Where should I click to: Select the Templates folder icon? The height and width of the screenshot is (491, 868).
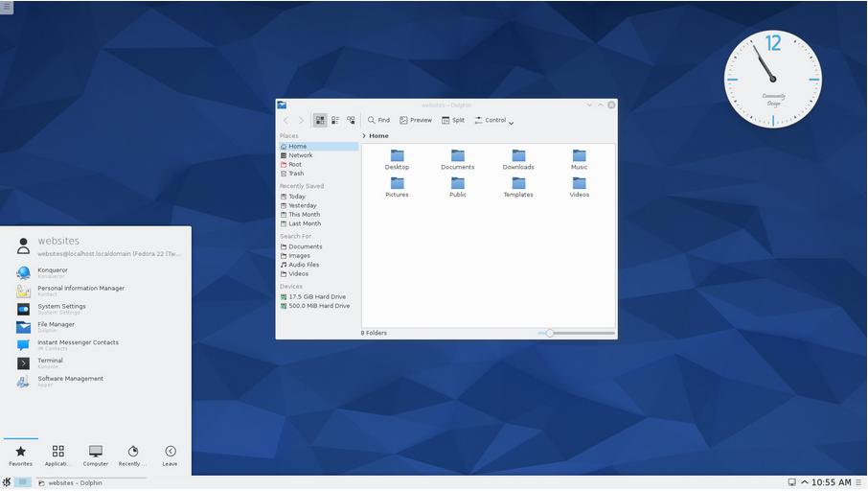(x=518, y=183)
